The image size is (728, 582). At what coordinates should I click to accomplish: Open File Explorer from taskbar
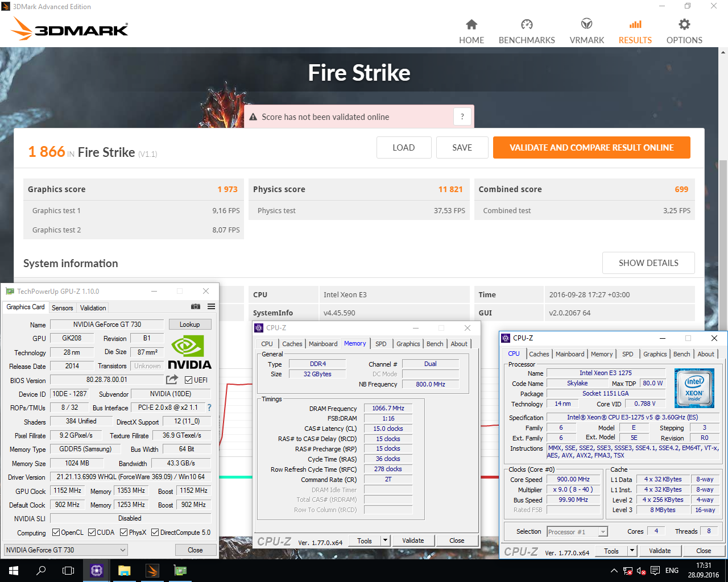125,571
